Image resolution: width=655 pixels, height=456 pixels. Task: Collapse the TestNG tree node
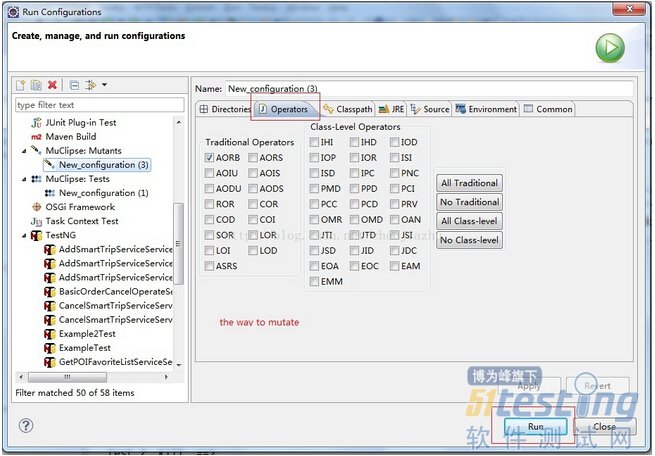click(x=24, y=236)
